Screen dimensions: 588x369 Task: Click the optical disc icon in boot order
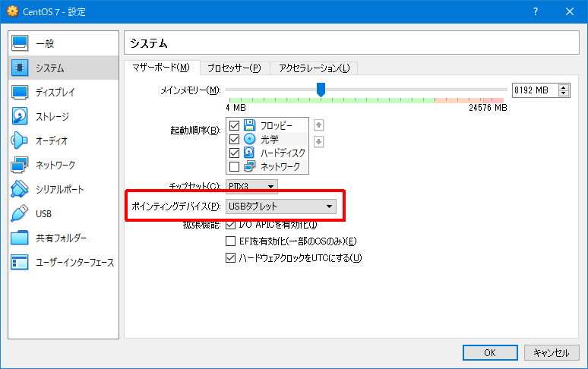coord(249,139)
